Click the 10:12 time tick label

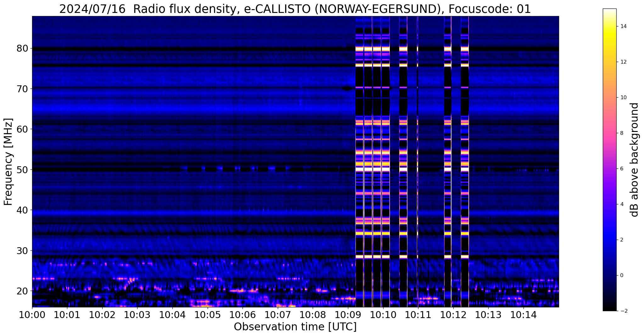point(453,315)
